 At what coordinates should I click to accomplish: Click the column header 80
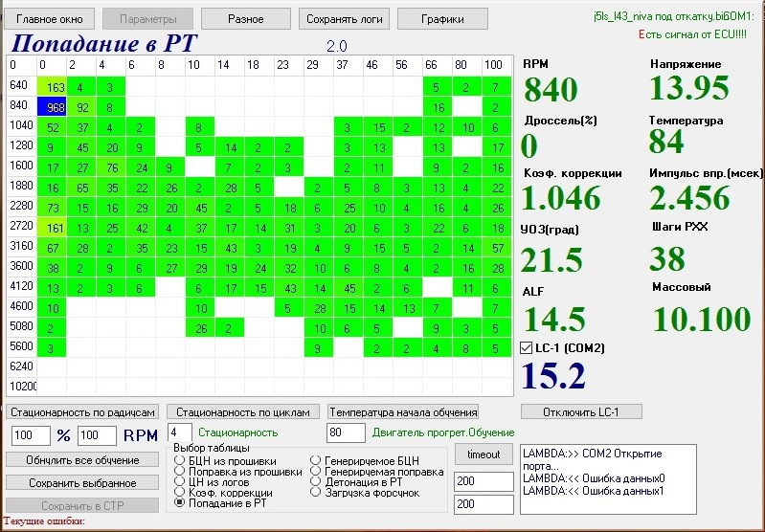click(x=467, y=65)
